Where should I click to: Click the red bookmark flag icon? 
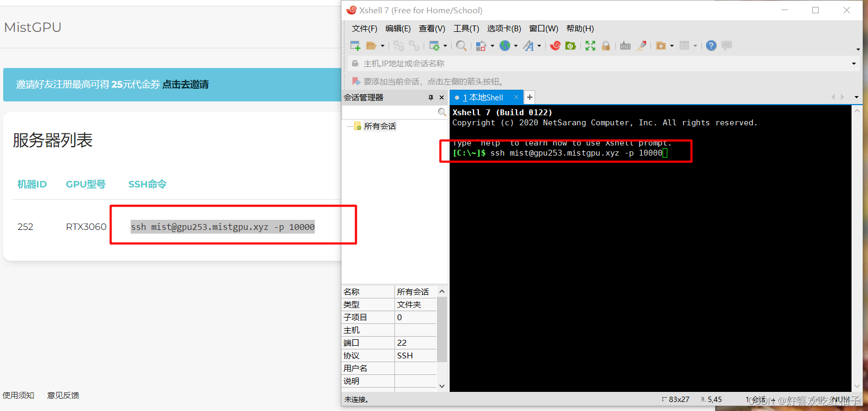point(356,81)
